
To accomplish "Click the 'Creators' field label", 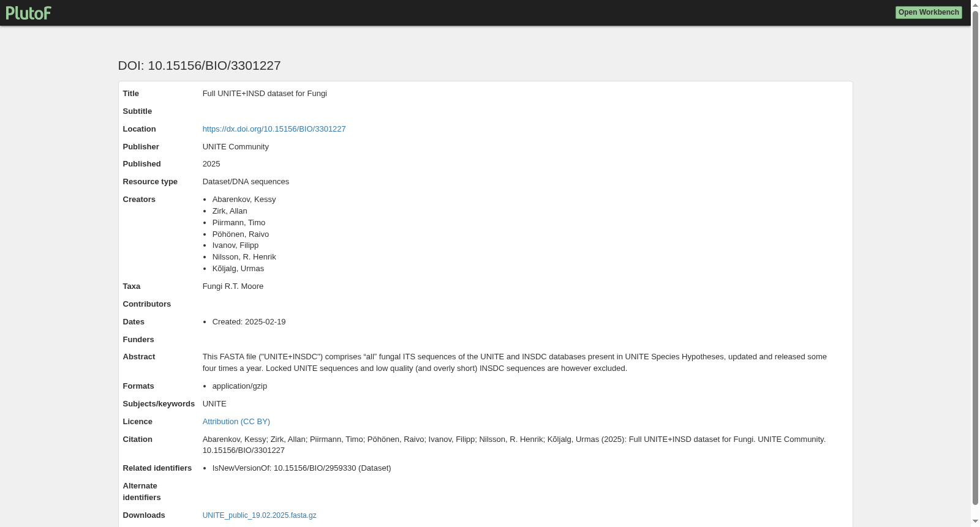I will [139, 200].
